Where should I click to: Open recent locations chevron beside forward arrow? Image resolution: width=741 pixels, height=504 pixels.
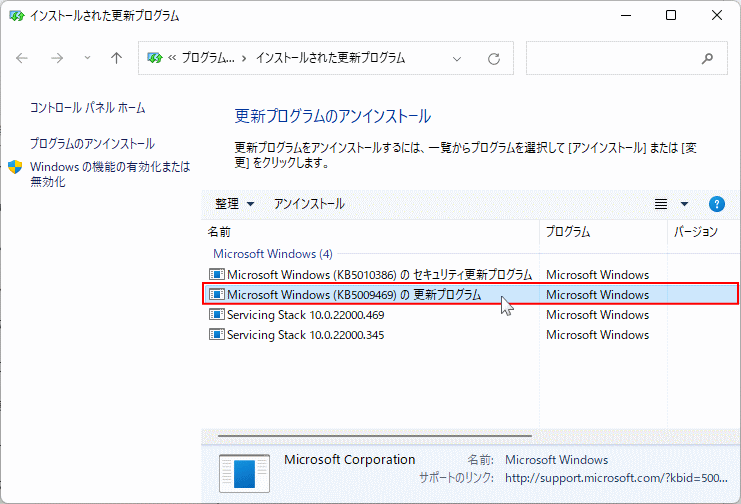click(x=87, y=58)
